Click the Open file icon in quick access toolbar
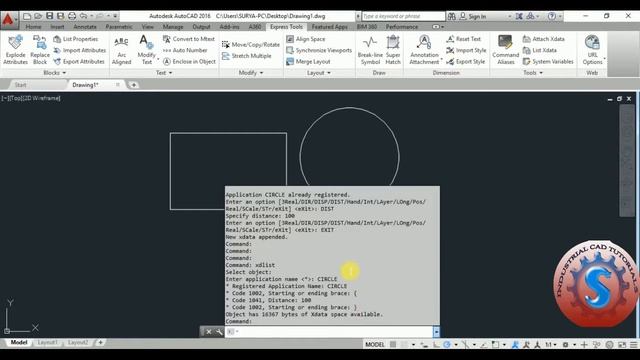640x360 pixels. [38, 16]
